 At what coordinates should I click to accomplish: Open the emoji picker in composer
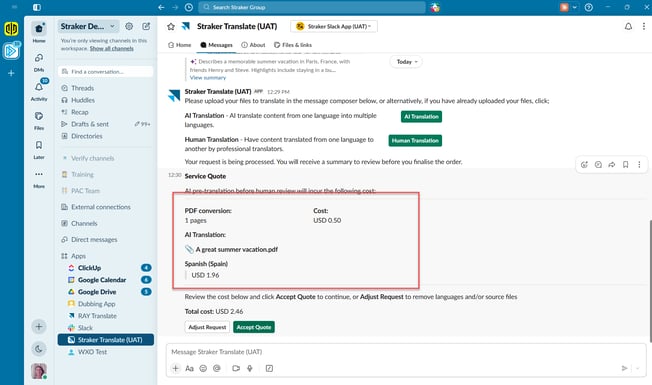point(203,368)
